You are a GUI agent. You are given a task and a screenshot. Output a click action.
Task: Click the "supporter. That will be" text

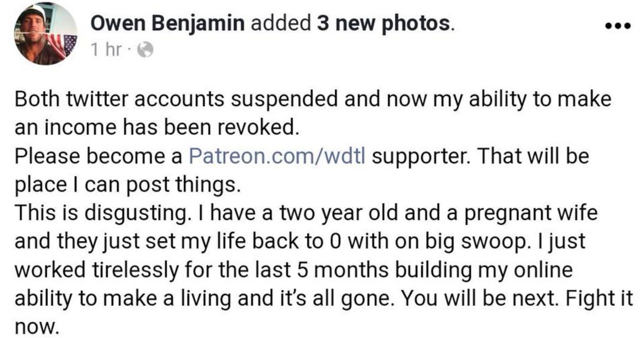click(x=480, y=157)
